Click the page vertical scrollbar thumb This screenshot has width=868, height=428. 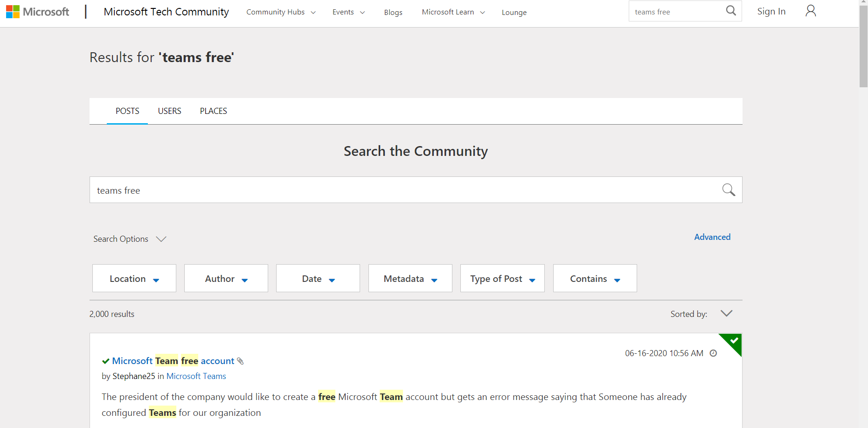coord(863,46)
